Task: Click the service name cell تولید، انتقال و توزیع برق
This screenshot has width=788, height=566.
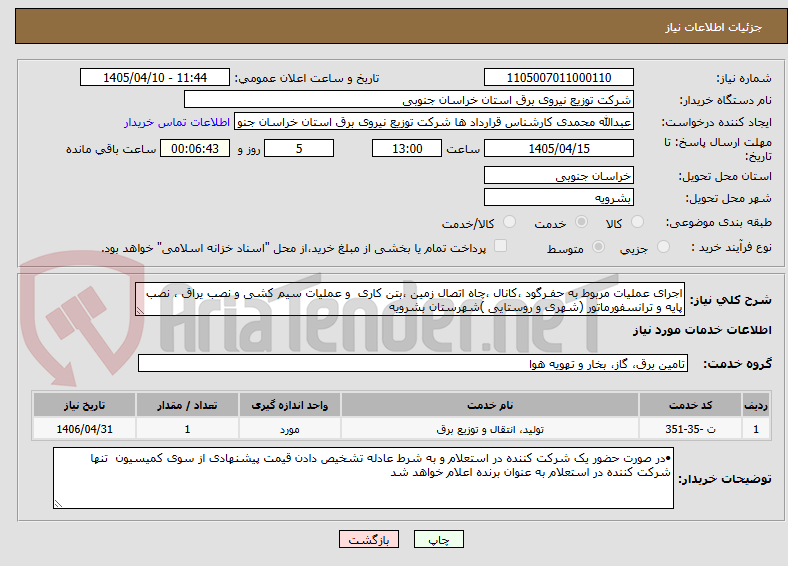Action: click(490, 429)
